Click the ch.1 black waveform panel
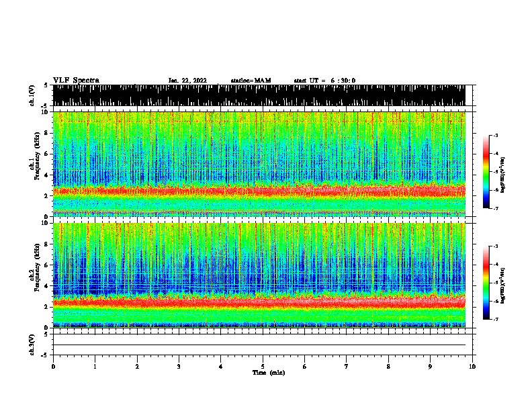Viewport: 532px width, 411px height. (259, 95)
